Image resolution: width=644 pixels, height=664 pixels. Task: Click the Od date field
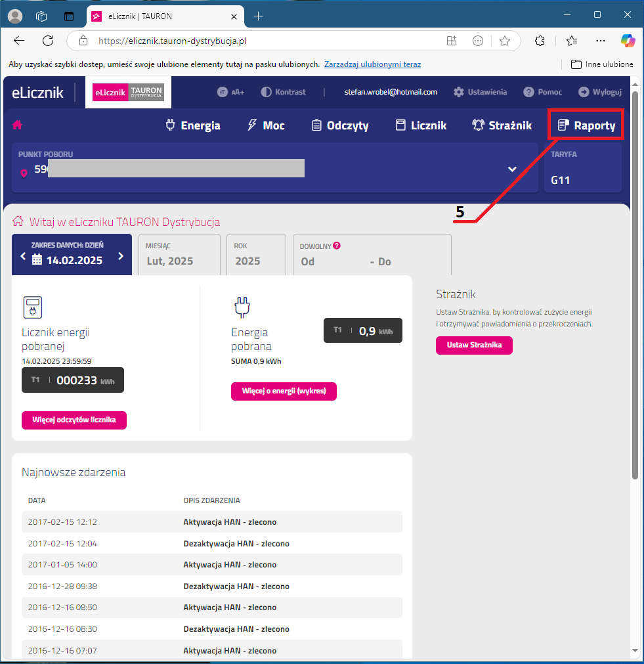coord(308,261)
